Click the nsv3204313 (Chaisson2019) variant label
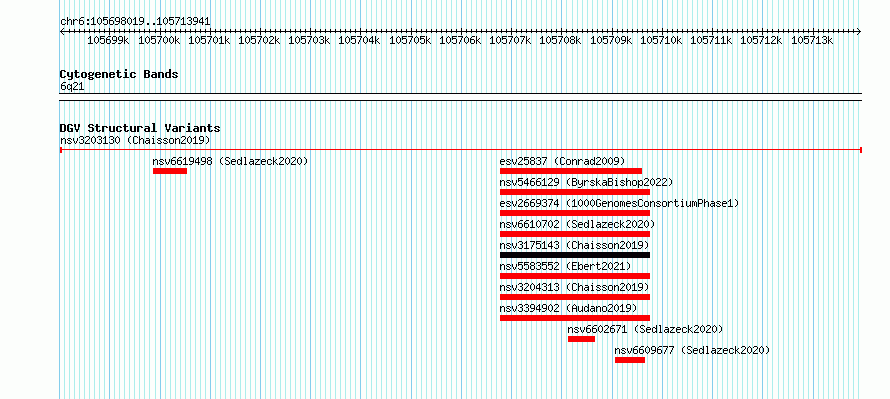The image size is (890, 399). 574,287
